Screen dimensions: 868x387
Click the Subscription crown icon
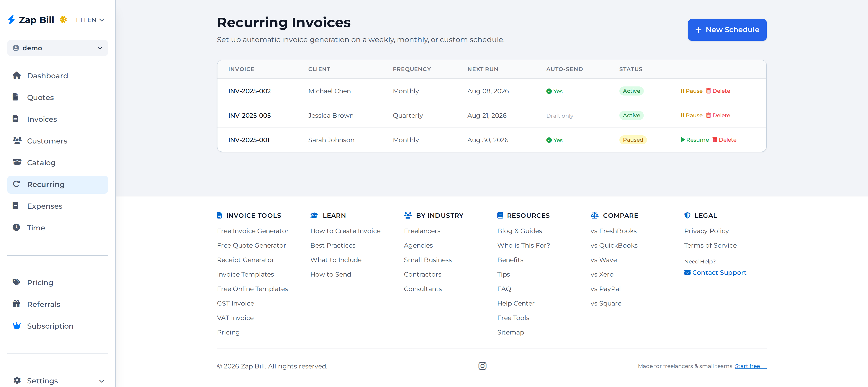point(17,325)
